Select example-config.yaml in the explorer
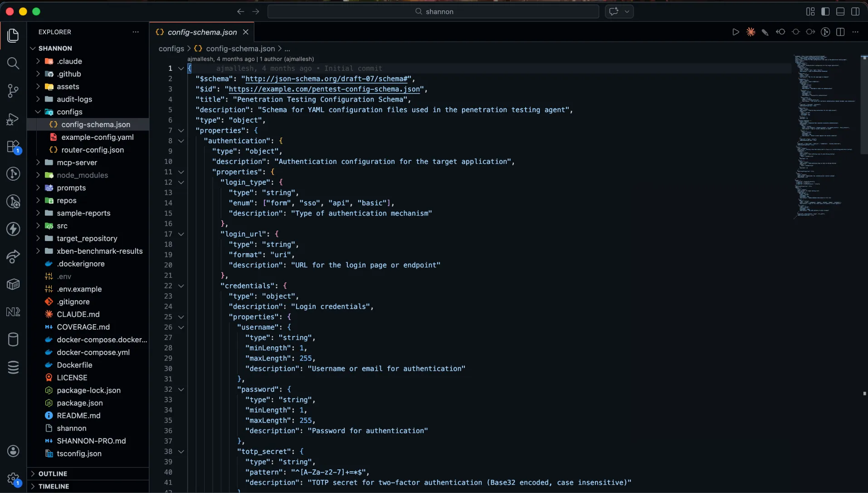 [x=97, y=137]
